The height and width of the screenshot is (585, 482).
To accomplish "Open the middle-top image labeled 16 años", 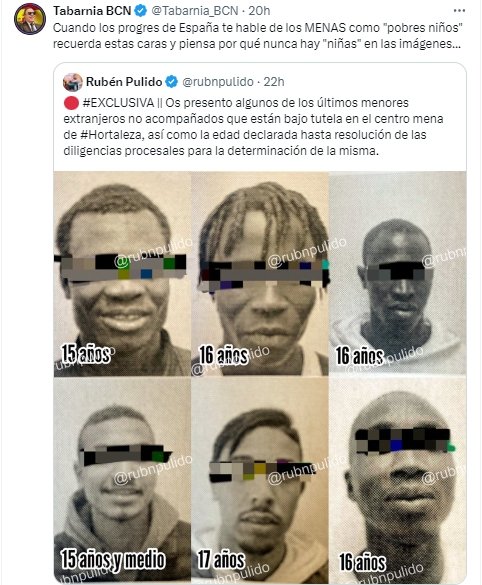I will coord(260,274).
